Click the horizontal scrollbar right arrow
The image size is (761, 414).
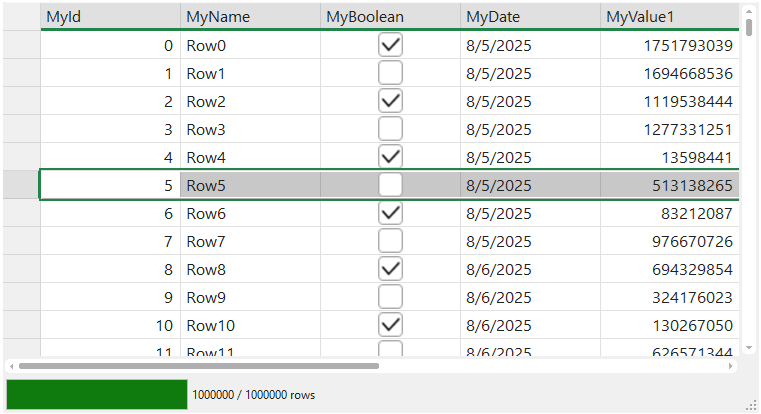(x=731, y=366)
